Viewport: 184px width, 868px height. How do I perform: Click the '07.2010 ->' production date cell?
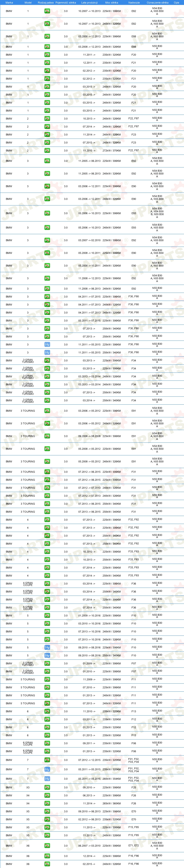point(89,687)
